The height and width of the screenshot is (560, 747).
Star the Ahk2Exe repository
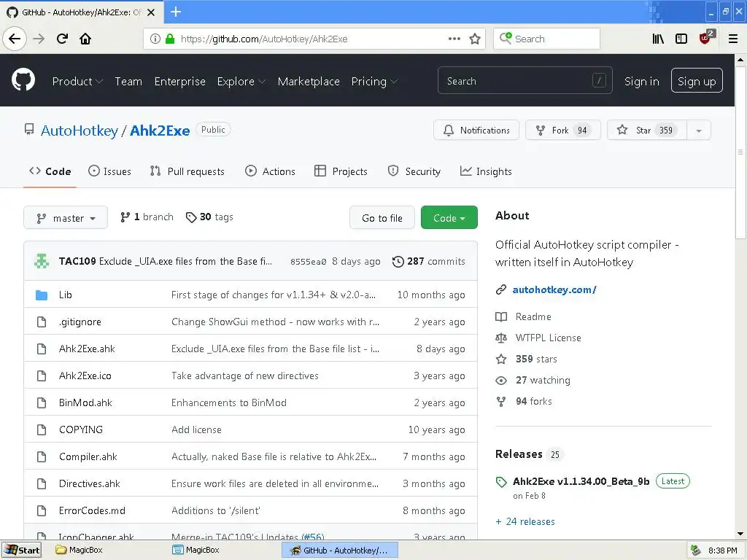[x=646, y=130]
